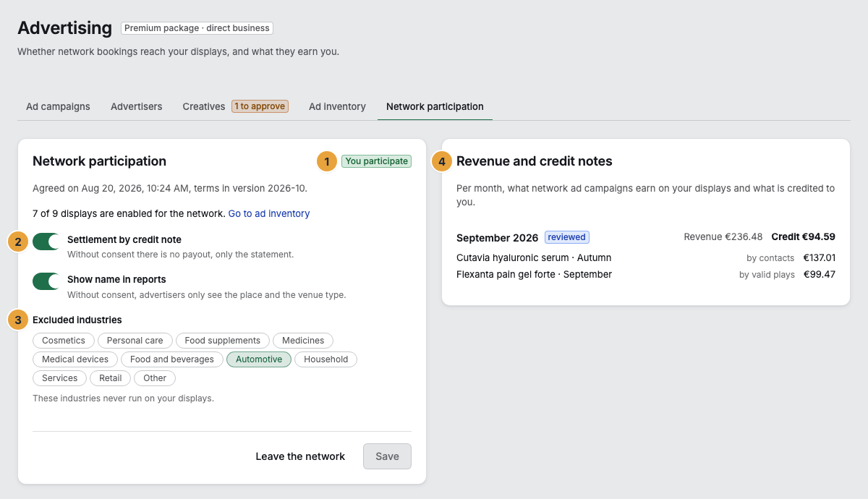The width and height of the screenshot is (868, 499).
Task: Deselect the Automotive industry chip
Action: pyautogui.click(x=259, y=359)
